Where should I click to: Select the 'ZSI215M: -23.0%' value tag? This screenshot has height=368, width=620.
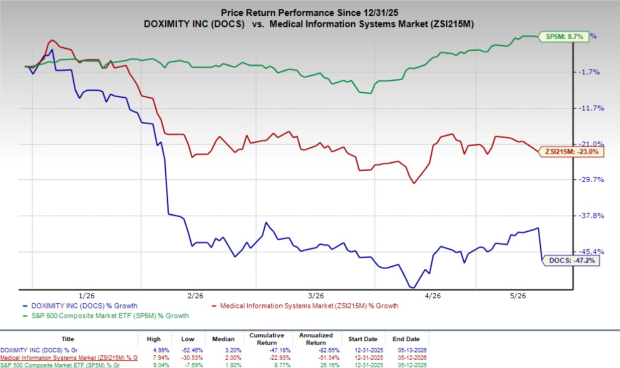(x=571, y=152)
